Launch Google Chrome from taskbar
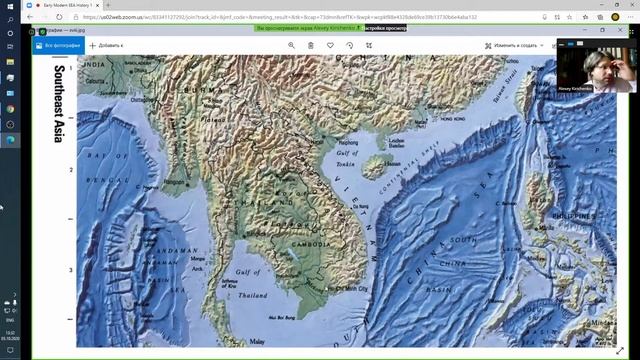This screenshot has height=360, width=640. coord(10,109)
